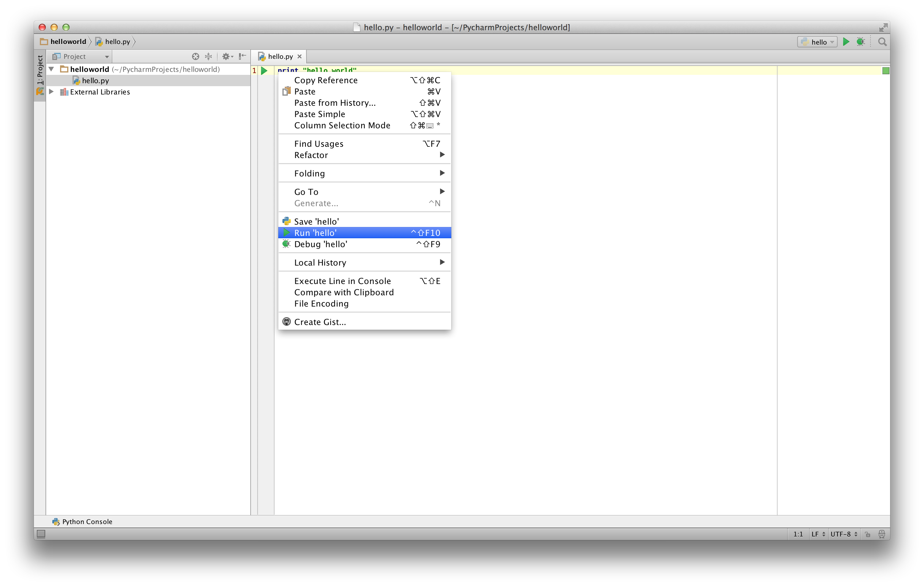Click the hello.py file in project panel
Screen dimensions: 924x587
pos(95,80)
